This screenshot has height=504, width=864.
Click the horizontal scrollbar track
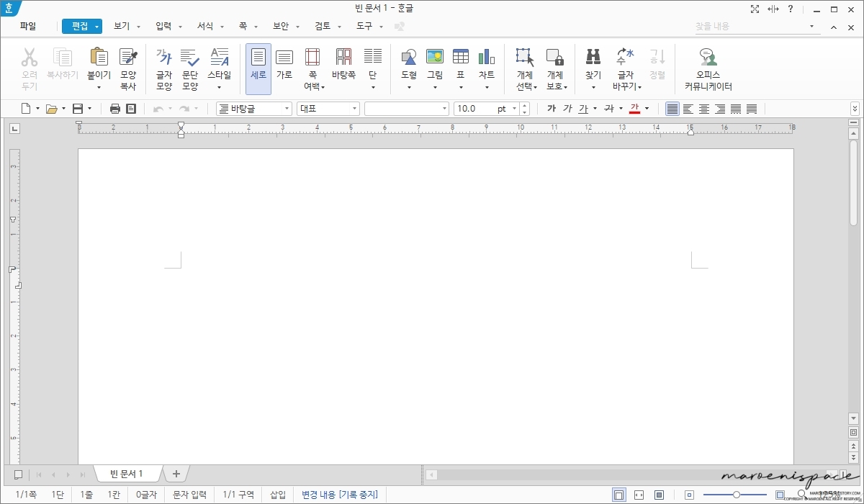tap(634, 474)
